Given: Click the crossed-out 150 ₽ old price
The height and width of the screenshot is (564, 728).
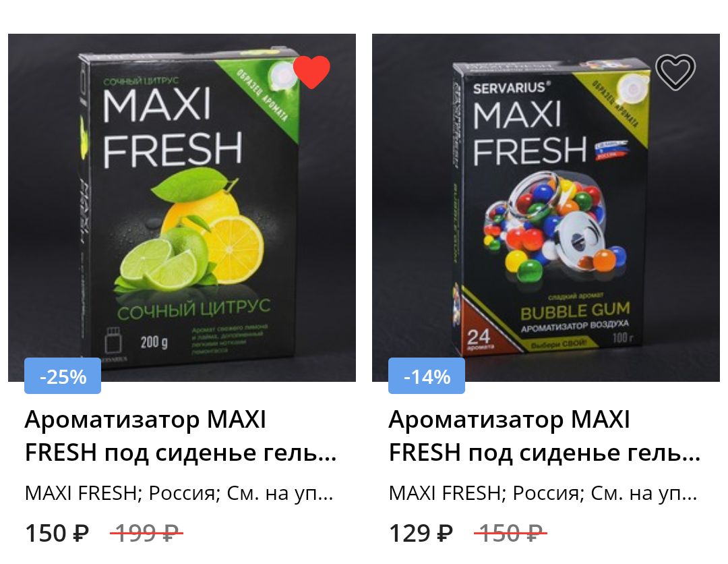Looking at the screenshot, I should tap(511, 533).
